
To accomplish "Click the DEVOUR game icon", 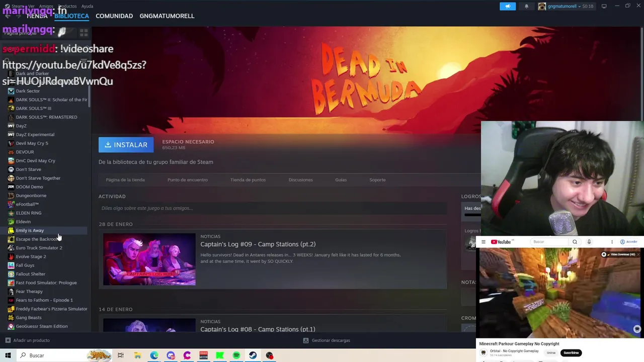I will click(11, 152).
